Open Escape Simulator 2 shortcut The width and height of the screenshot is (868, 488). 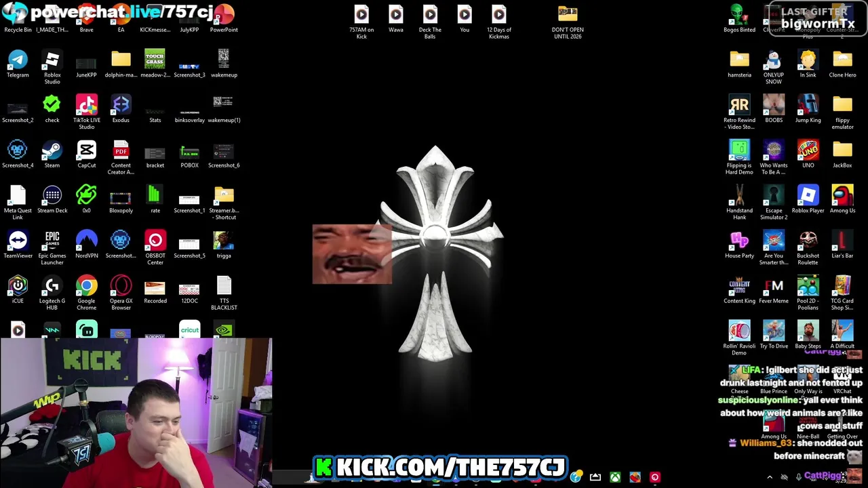[x=774, y=203]
